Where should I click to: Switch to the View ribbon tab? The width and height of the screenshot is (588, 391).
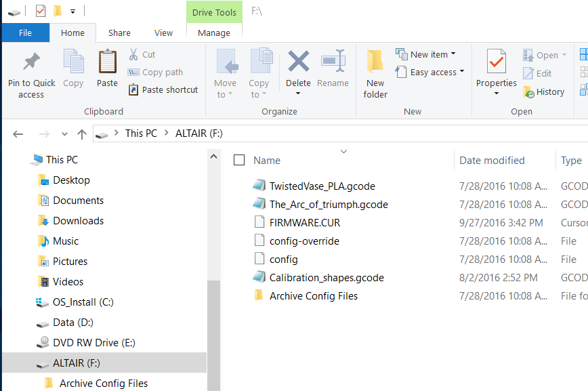(x=163, y=33)
